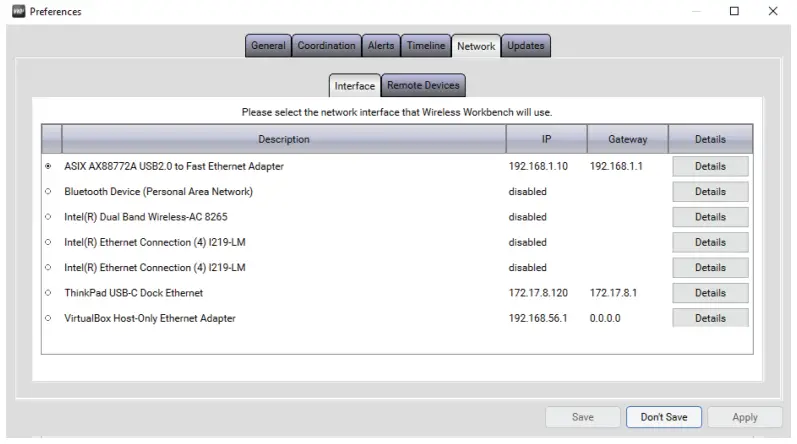797x444 pixels.
Task: Click the gateway value 172.17.8.1
Action: click(613, 293)
